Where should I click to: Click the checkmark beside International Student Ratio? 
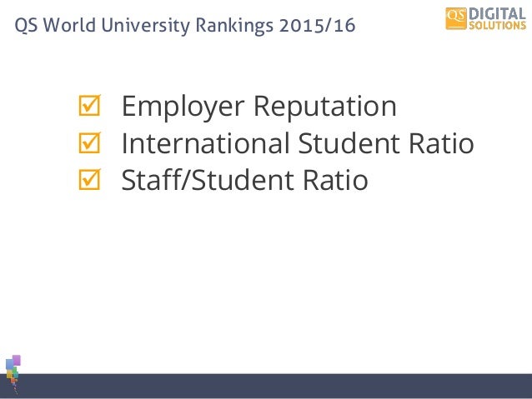(x=90, y=142)
